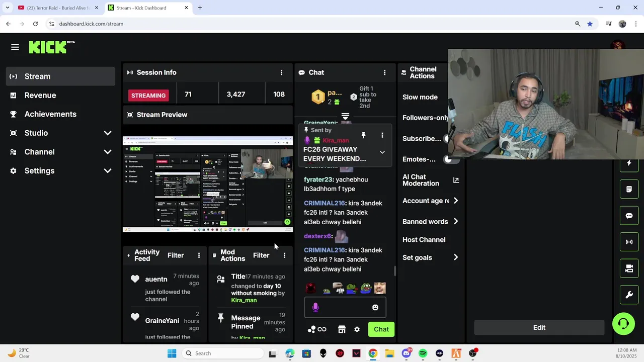
Task: Click dexterx6 username in chat
Action: point(317,236)
